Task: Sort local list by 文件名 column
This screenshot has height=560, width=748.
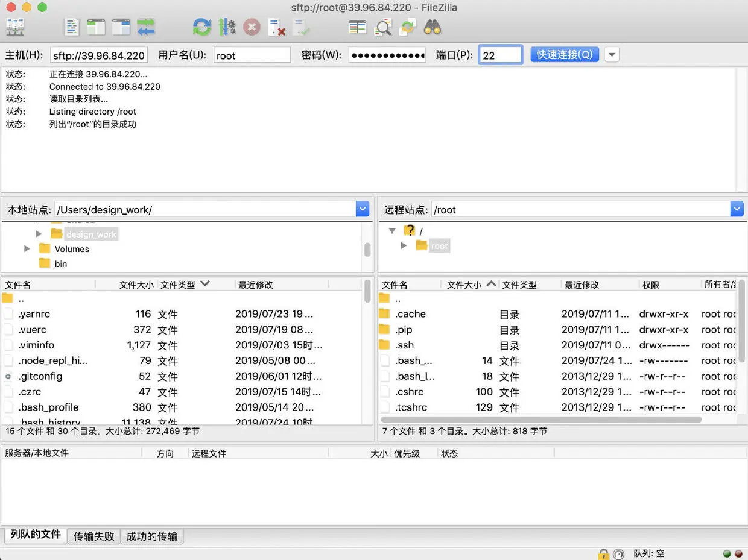Action: [48, 285]
